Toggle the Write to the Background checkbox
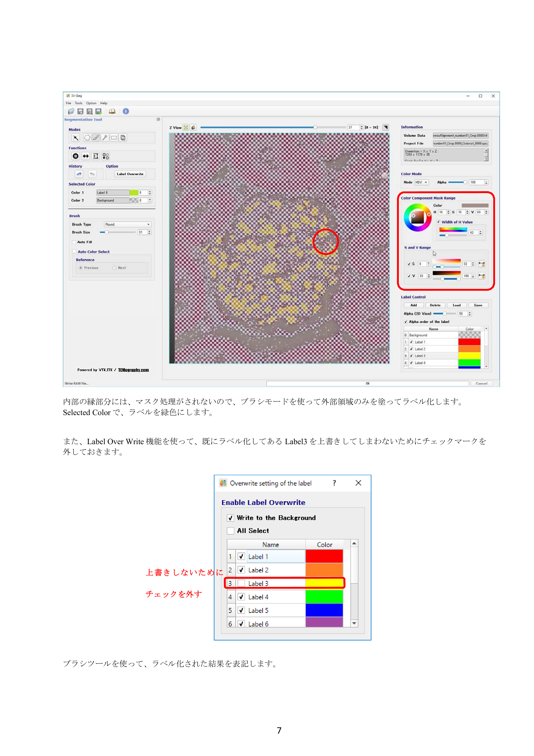The width and height of the screenshot is (534, 756). (231, 518)
